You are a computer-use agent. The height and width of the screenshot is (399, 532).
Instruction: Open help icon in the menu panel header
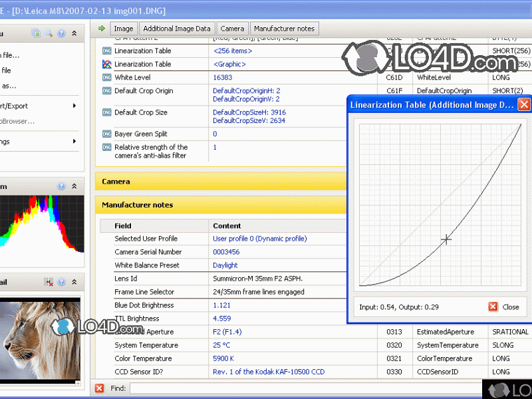pos(61,33)
